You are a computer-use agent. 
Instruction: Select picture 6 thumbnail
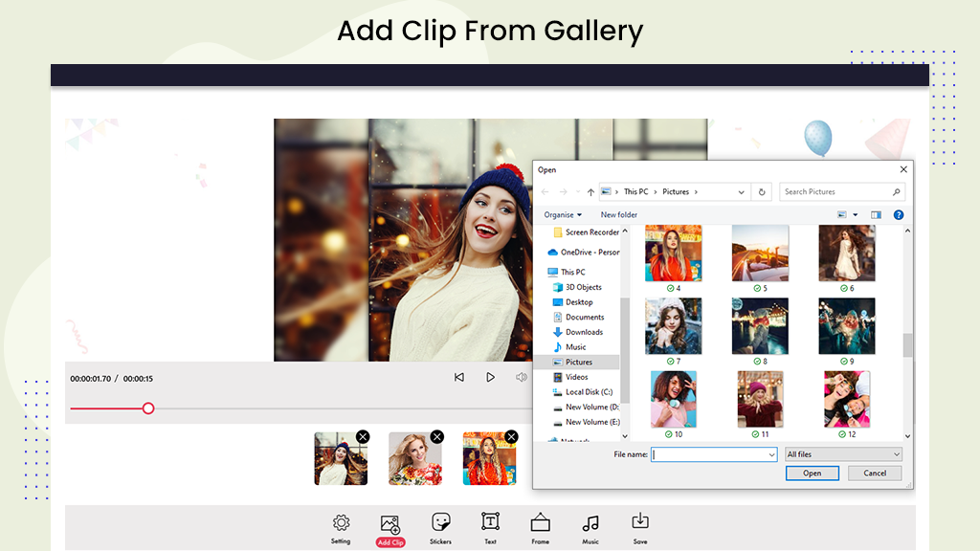[x=847, y=253]
